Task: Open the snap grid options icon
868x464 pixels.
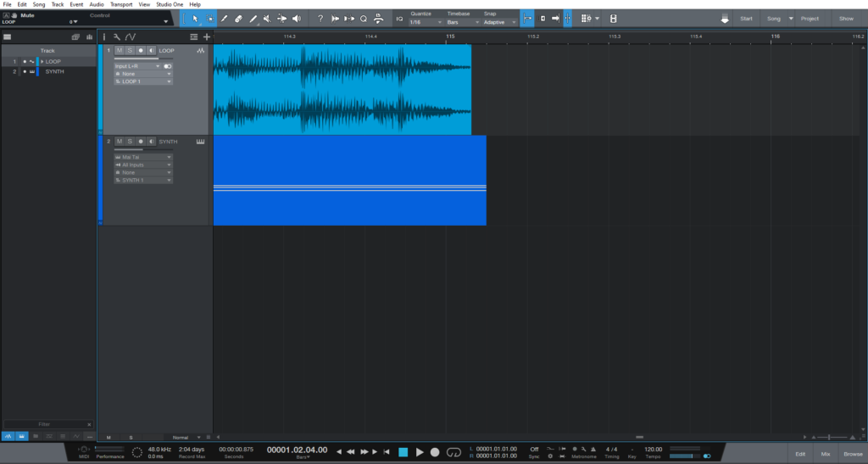Action: [x=588, y=19]
